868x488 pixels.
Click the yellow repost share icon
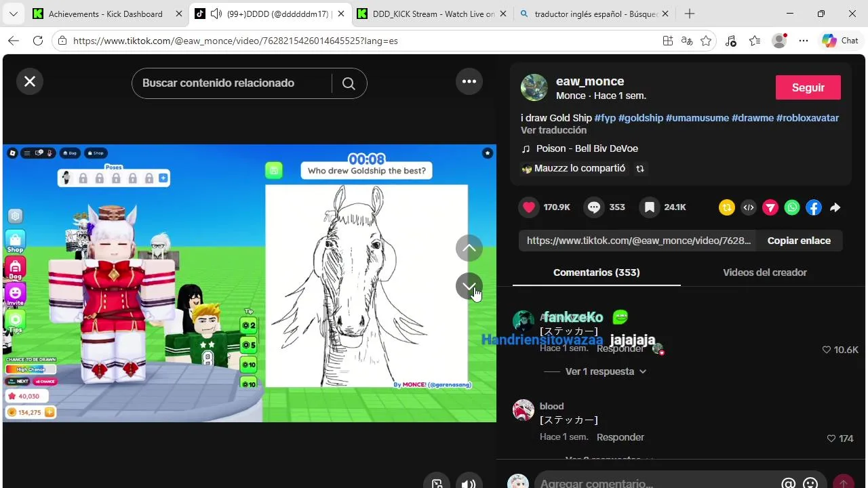pos(727,207)
